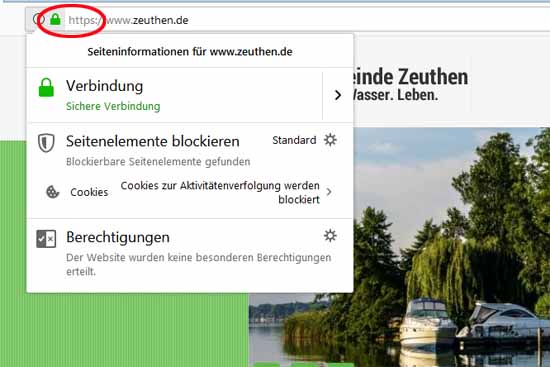Viewport: 550px width, 367px height.
Task: Select the Sichere Verbindung text
Action: tap(113, 106)
